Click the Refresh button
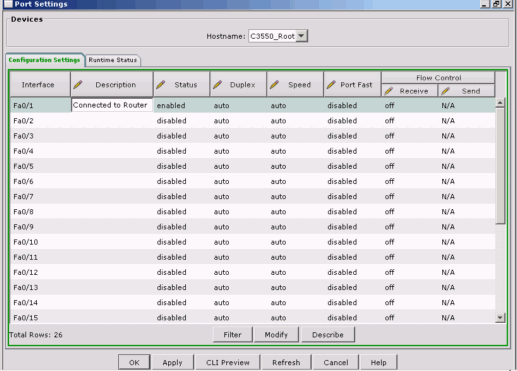Screen dimensions: 517x371 click(x=286, y=362)
